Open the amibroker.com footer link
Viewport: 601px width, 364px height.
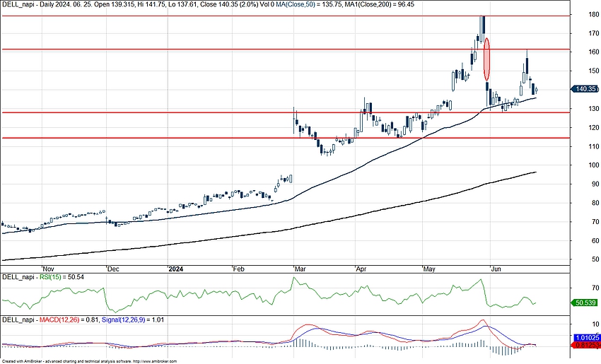(x=155, y=361)
